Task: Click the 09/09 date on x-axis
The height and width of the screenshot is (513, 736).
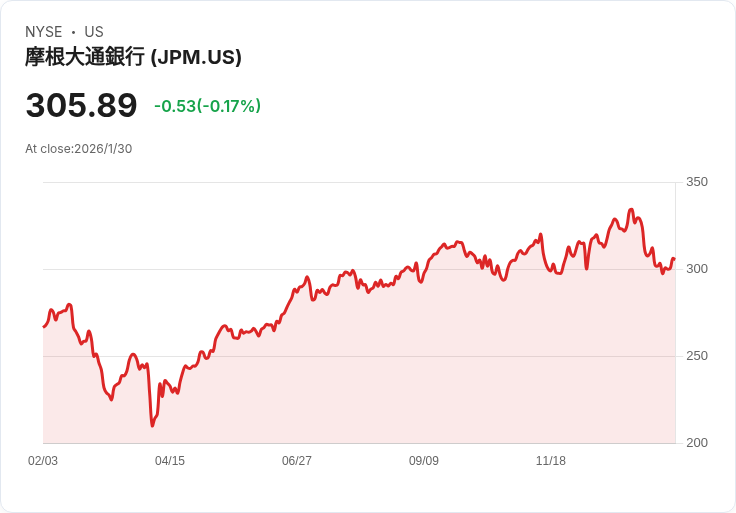Action: pyautogui.click(x=424, y=461)
